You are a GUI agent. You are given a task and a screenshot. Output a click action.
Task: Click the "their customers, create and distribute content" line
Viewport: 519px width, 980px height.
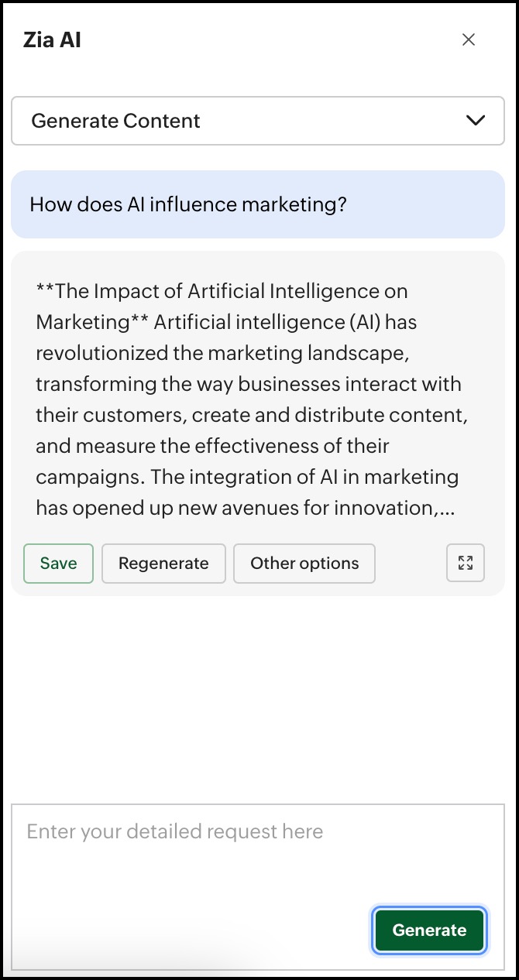tap(252, 415)
